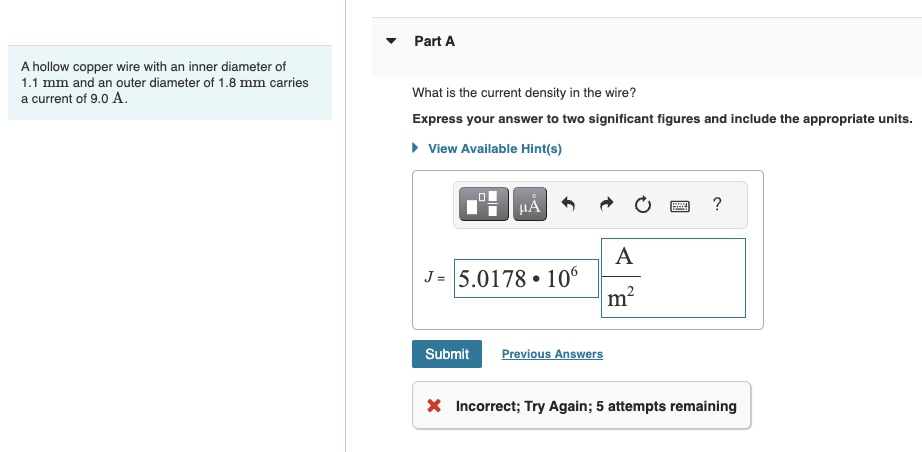This screenshot has width=922, height=452.
Task: Click the units input box
Action: coord(673,278)
